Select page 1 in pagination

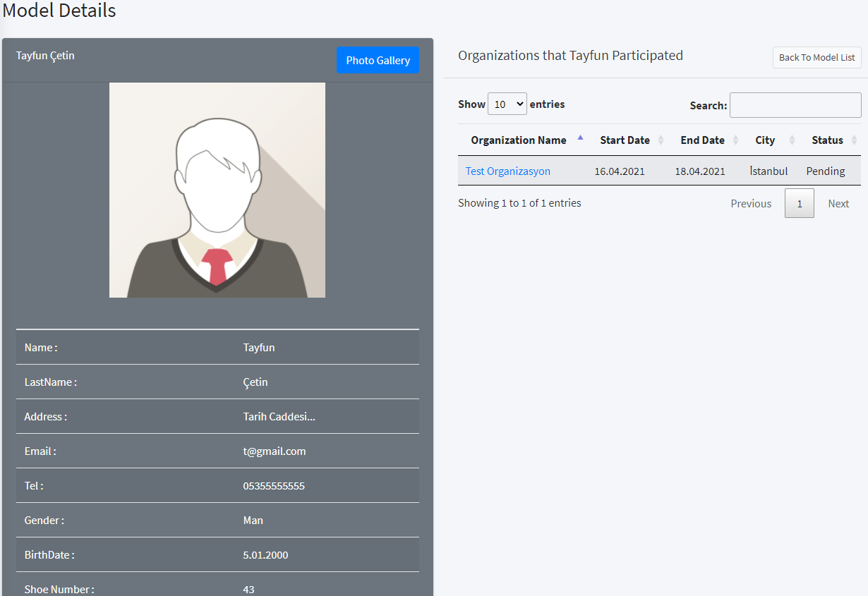(x=800, y=203)
